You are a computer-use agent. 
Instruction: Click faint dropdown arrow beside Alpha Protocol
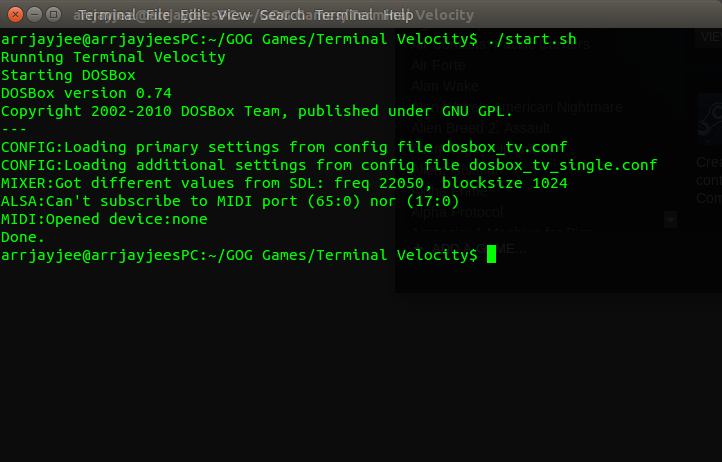(x=670, y=220)
